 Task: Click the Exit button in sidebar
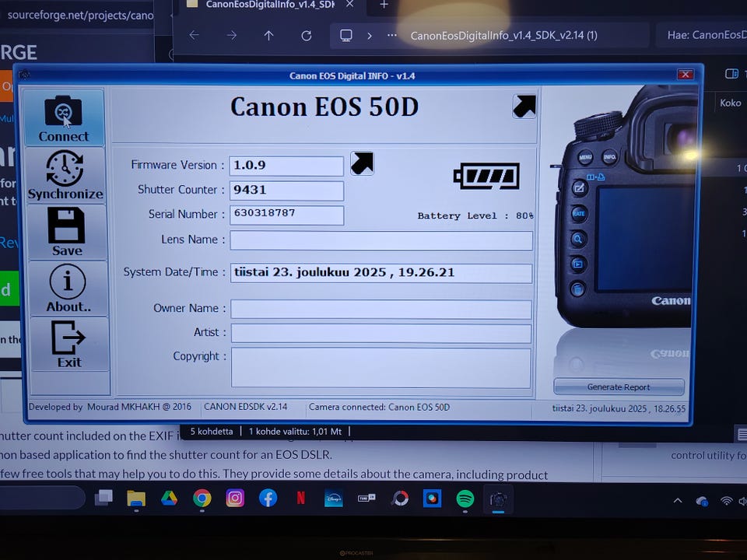pyautogui.click(x=69, y=344)
